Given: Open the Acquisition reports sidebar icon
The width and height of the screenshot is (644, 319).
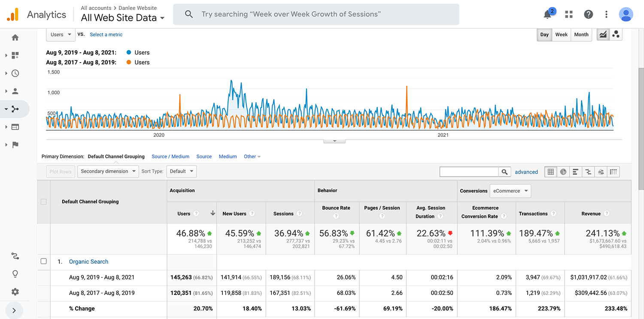Looking at the screenshot, I should pyautogui.click(x=15, y=109).
